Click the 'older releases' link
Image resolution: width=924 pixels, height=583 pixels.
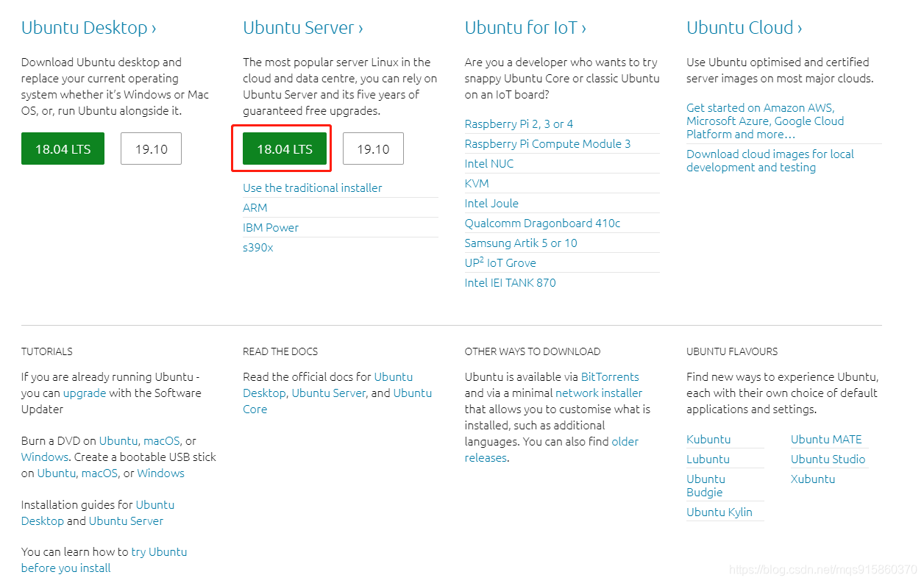(552, 450)
